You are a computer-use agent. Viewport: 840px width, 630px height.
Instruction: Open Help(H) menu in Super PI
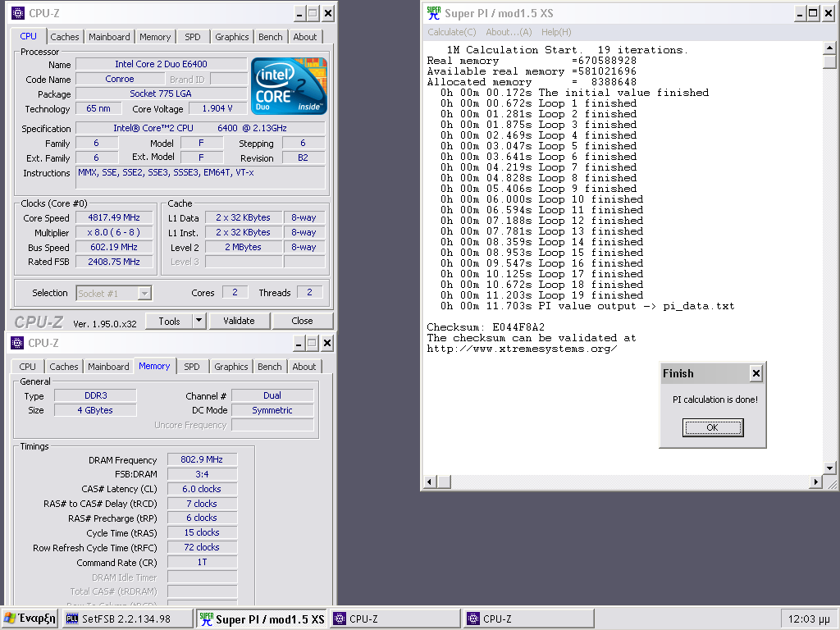click(x=556, y=32)
